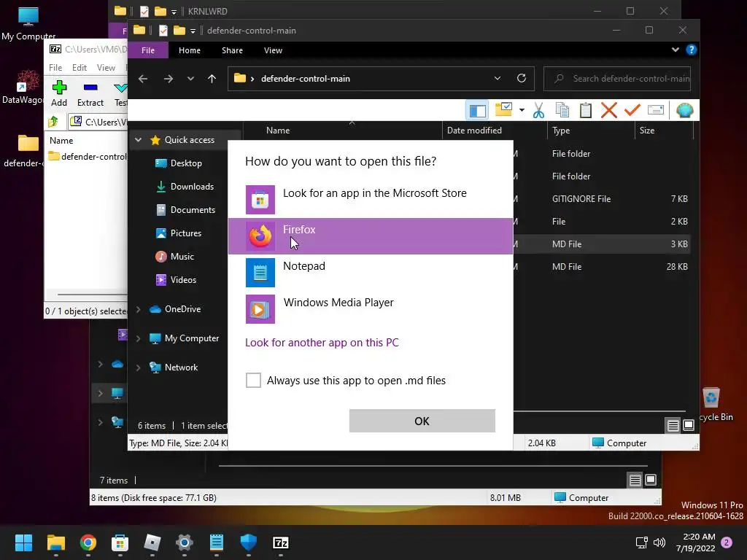This screenshot has height=560, width=747.
Task: Click Add in the 7-Zip window
Action: click(x=59, y=94)
